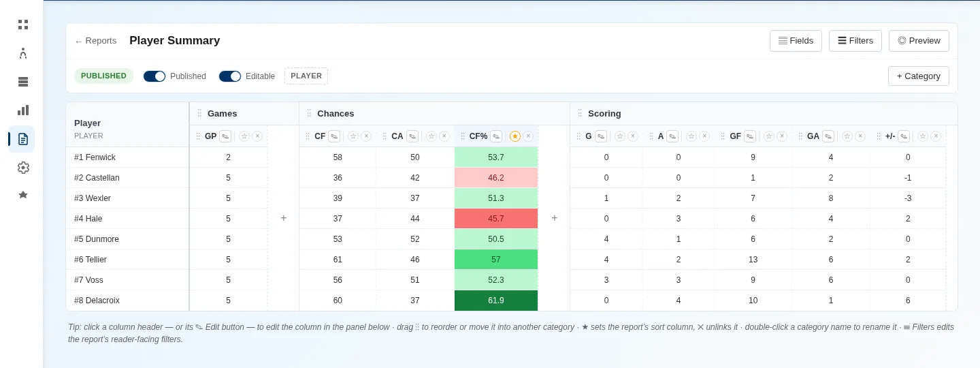Click the Edit icon for CF column
980x368 pixels.
pyautogui.click(x=334, y=136)
